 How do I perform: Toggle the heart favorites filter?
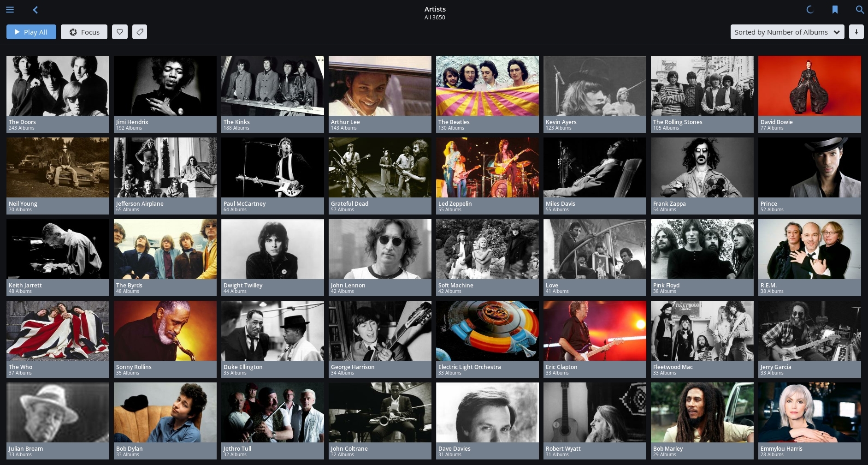[x=120, y=32]
